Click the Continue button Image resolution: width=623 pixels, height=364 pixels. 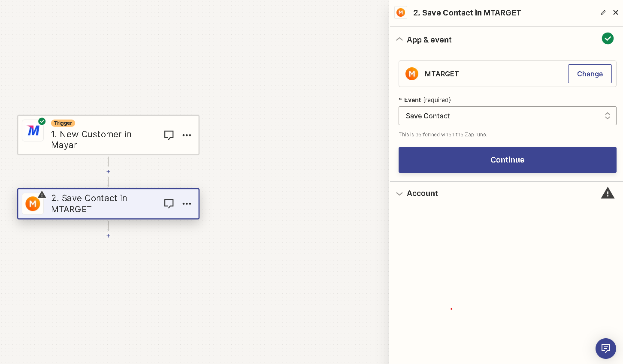click(x=508, y=160)
